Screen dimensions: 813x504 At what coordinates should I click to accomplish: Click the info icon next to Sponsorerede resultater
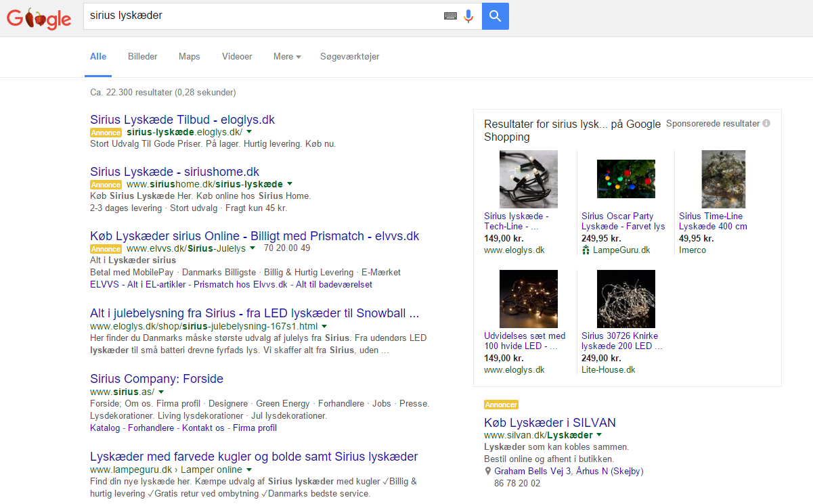click(x=766, y=123)
